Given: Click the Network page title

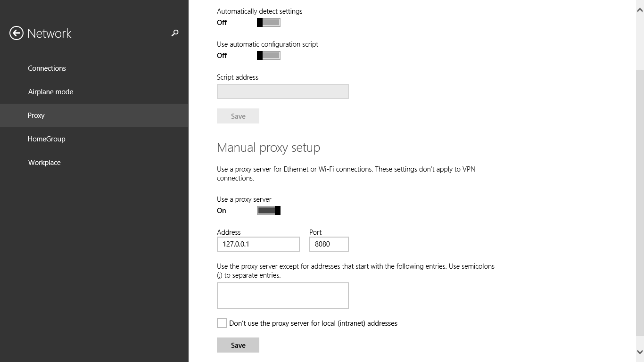Looking at the screenshot, I should [x=50, y=33].
